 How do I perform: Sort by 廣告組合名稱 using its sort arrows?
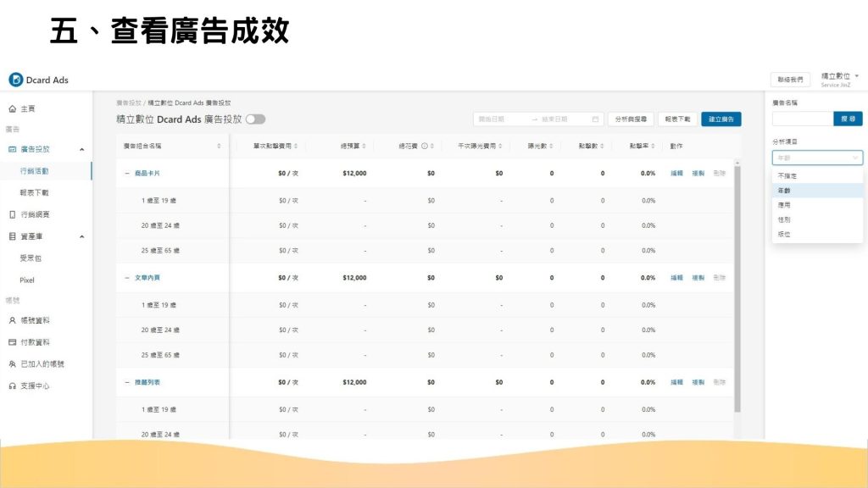[219, 146]
